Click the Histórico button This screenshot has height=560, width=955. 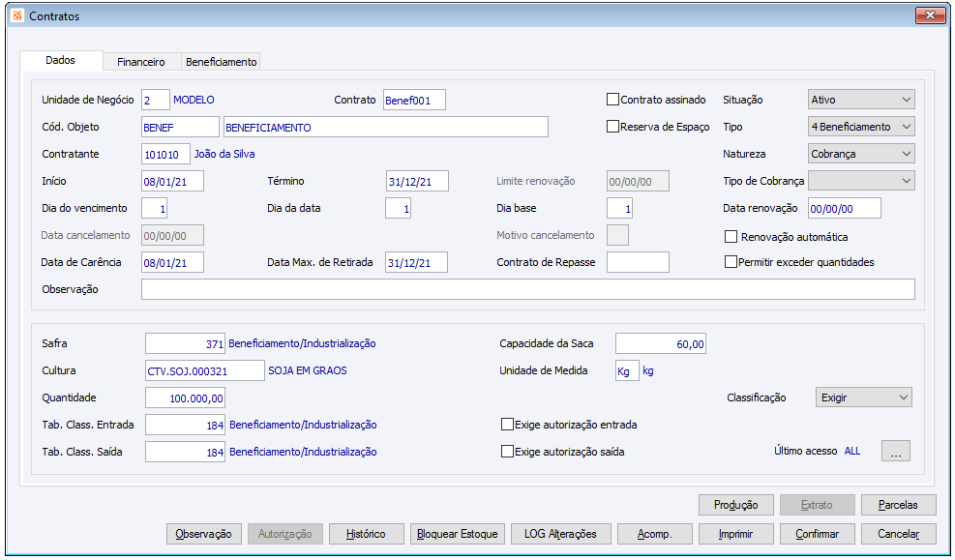(x=364, y=534)
